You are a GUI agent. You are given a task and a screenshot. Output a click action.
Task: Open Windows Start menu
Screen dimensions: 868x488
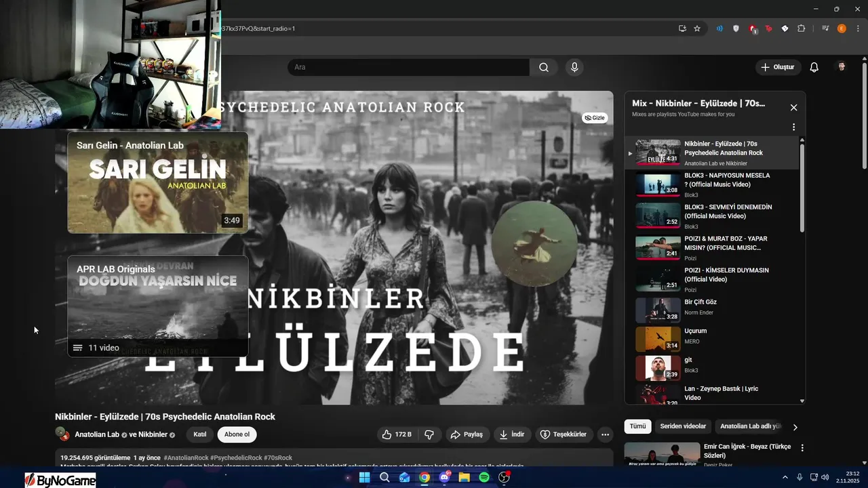tap(364, 477)
